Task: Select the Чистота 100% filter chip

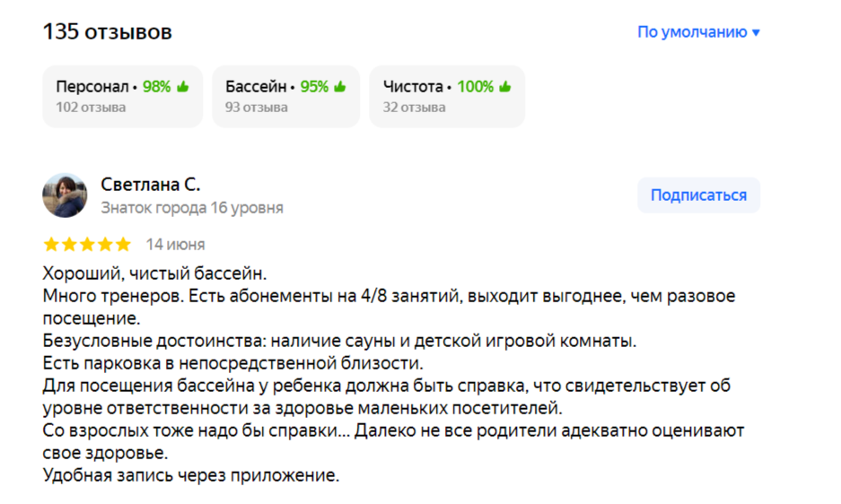Action: click(447, 97)
